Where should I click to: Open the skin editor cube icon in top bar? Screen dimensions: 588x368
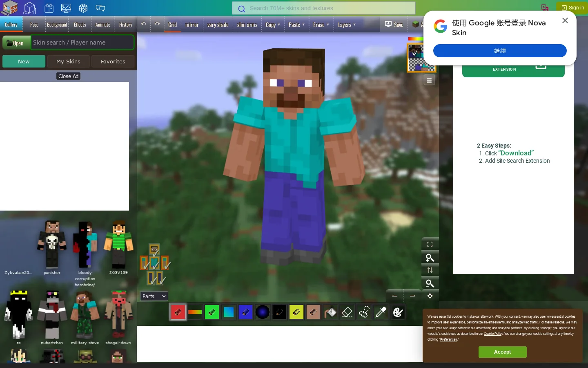pos(30,8)
